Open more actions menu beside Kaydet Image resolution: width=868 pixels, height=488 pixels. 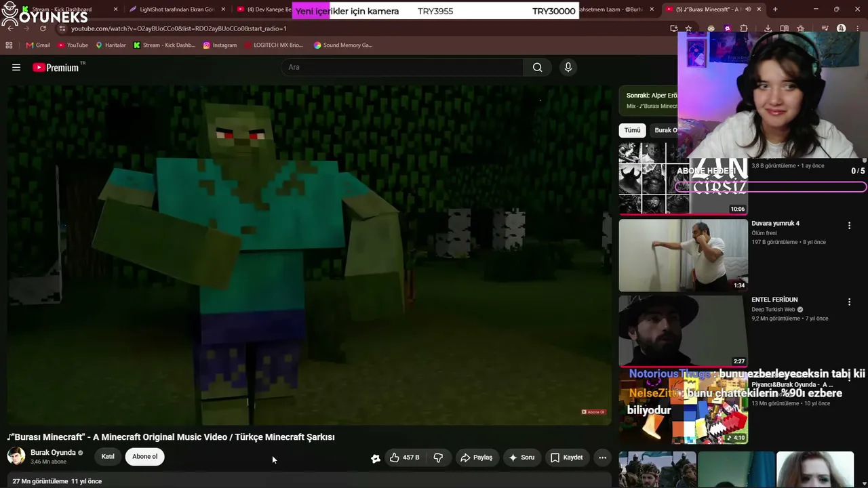pos(602,457)
